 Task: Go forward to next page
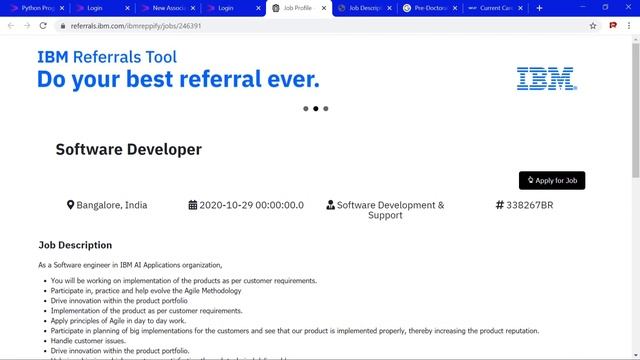27,26
